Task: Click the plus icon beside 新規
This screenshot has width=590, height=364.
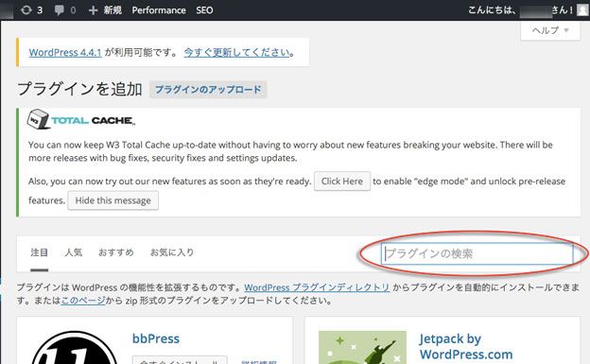Action: tap(93, 10)
